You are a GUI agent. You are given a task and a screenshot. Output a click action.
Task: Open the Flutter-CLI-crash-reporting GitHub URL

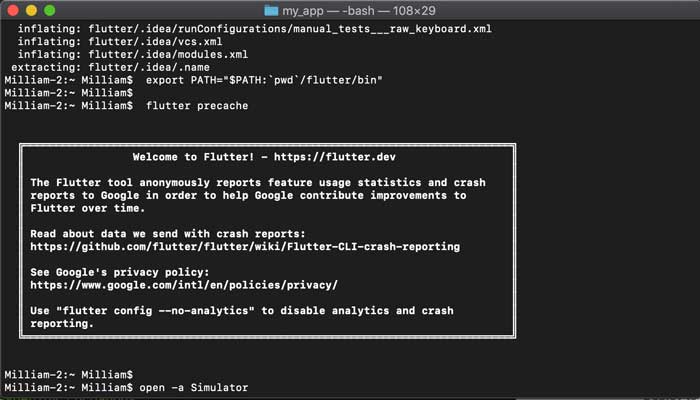pos(244,246)
